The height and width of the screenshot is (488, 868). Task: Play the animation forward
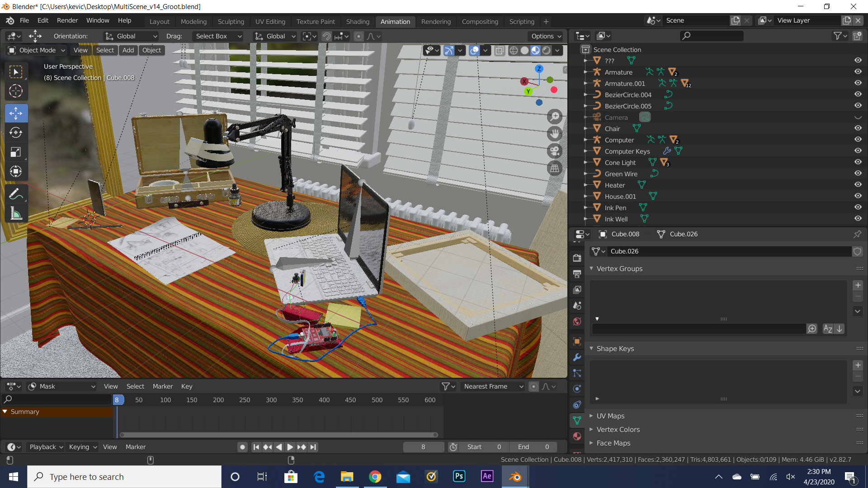290,447
